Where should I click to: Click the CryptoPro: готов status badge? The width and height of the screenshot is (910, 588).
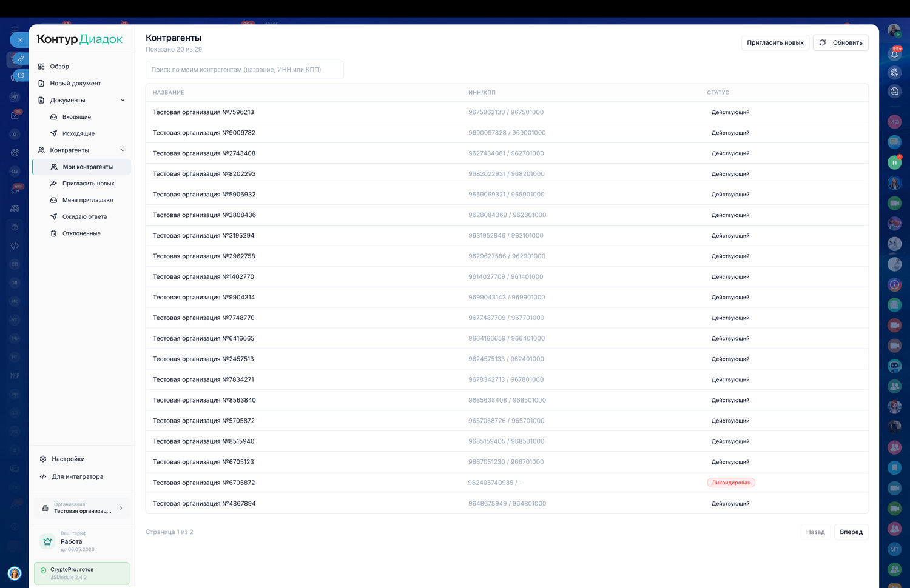(82, 573)
